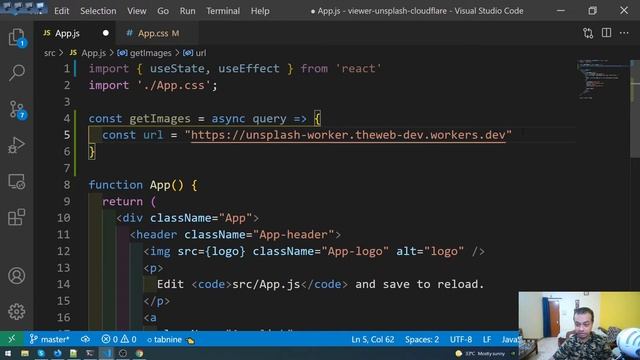The image size is (640, 360).
Task: Click 'src/App.js' text on line 14
Action: pyautogui.click(x=266, y=284)
